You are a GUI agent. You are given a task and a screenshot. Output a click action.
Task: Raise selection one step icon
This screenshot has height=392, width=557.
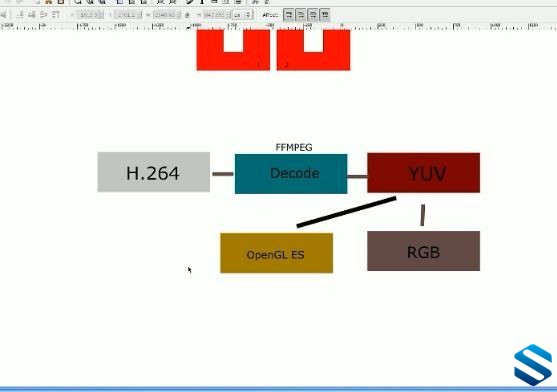(x=32, y=15)
